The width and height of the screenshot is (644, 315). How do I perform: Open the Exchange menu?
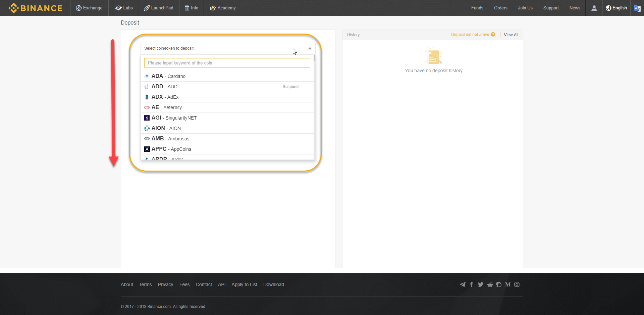tap(89, 8)
